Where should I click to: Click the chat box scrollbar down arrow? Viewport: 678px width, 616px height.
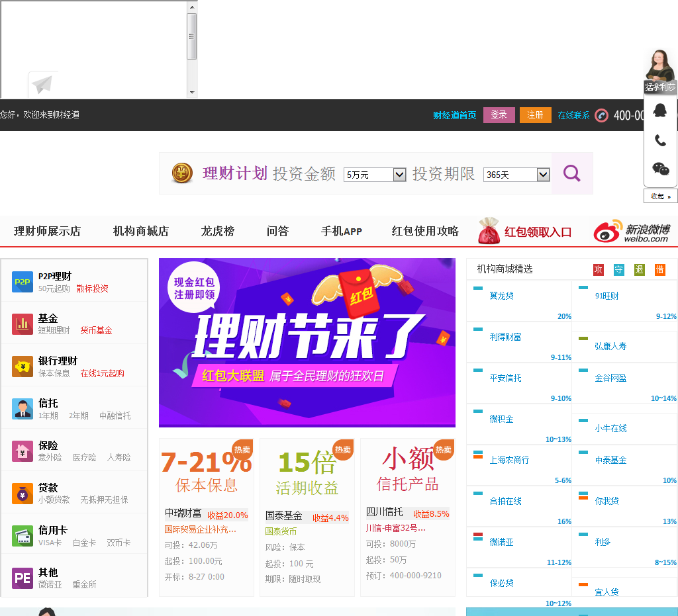point(192,93)
